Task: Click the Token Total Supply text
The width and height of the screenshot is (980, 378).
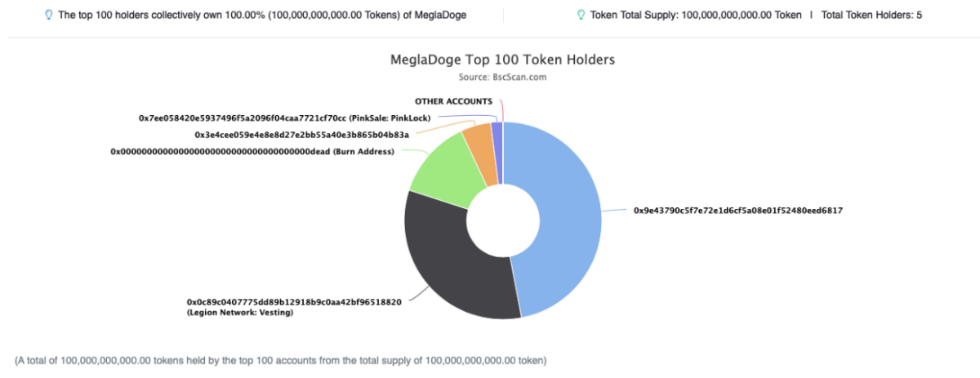Action: point(696,15)
